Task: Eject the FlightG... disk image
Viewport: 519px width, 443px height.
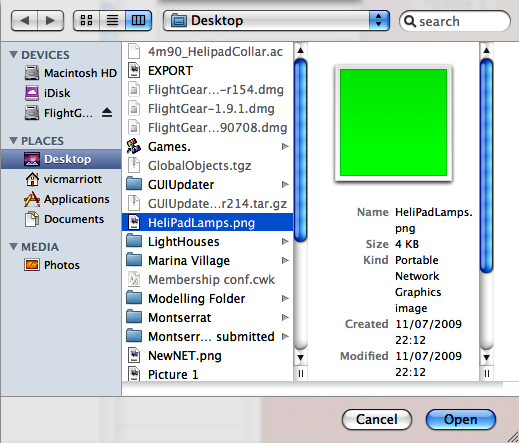Action: (107, 113)
